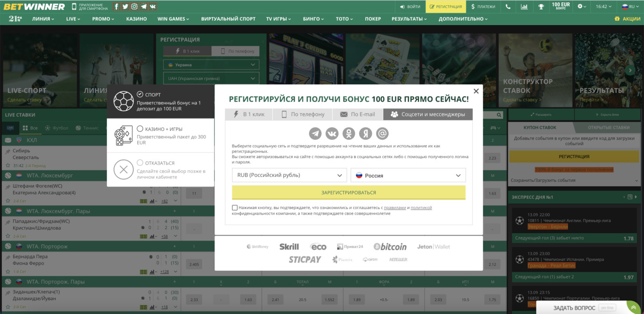This screenshot has height=314, width=644.
Task: Expand ЛИНИЯ menu
Action: tap(43, 19)
